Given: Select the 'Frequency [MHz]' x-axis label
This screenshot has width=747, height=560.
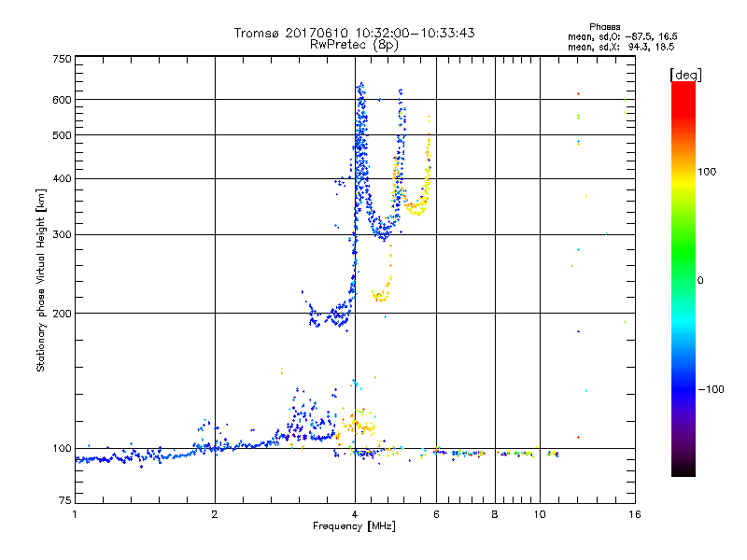Looking at the screenshot, I should (x=354, y=527).
